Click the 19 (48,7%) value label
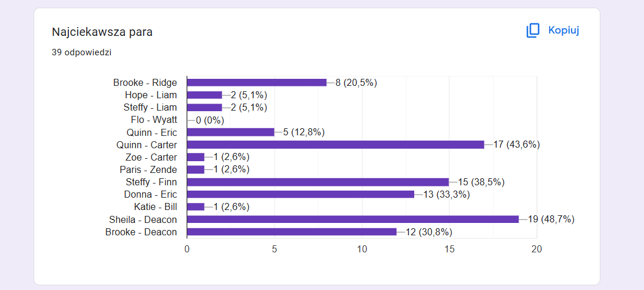 click(551, 219)
